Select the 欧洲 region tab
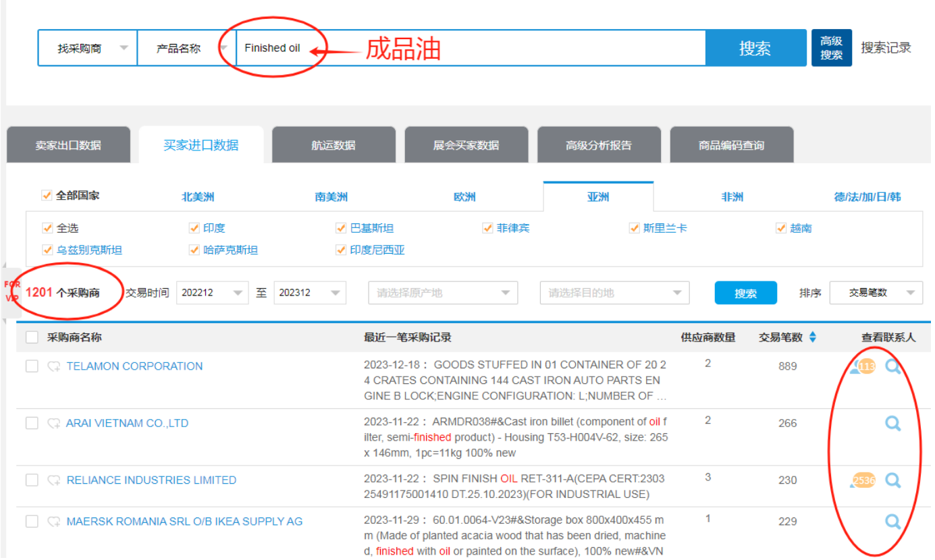This screenshot has height=560, width=935. [464, 197]
